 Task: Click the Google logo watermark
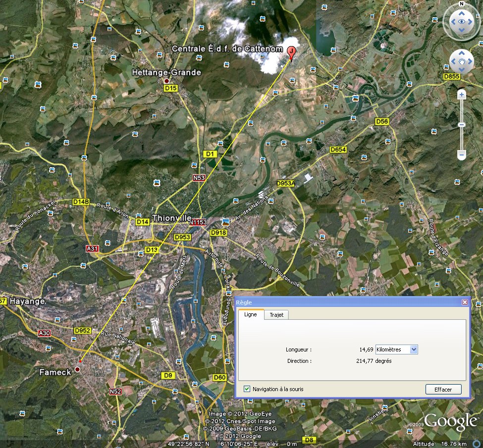[x=450, y=421]
